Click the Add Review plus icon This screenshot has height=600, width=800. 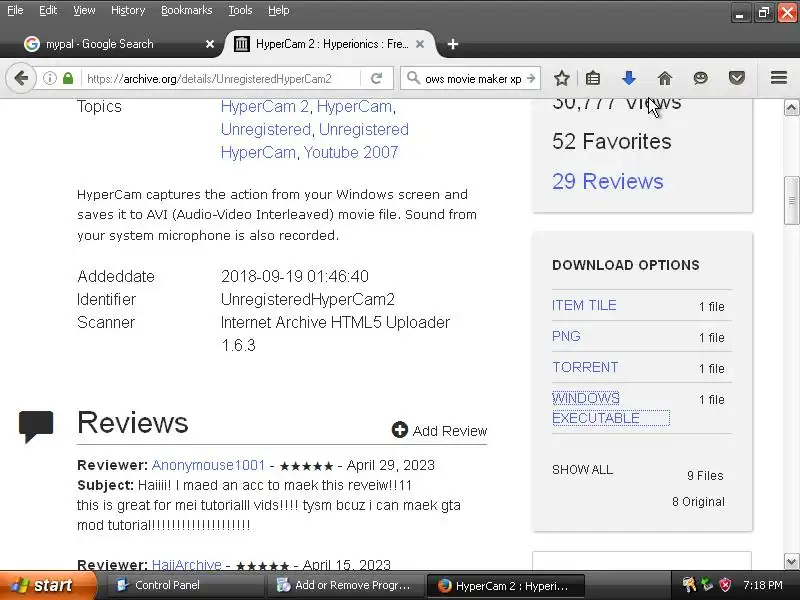[x=399, y=430]
